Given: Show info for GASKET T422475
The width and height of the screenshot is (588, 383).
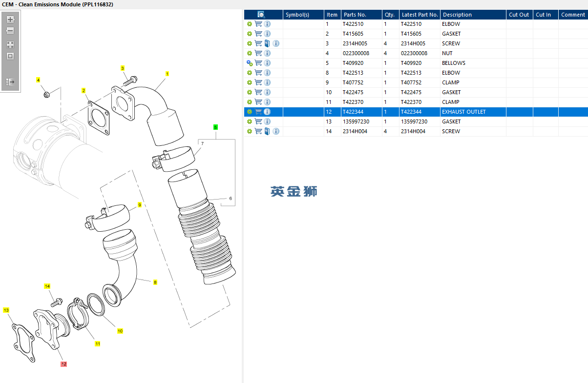Looking at the screenshot, I should (267, 92).
